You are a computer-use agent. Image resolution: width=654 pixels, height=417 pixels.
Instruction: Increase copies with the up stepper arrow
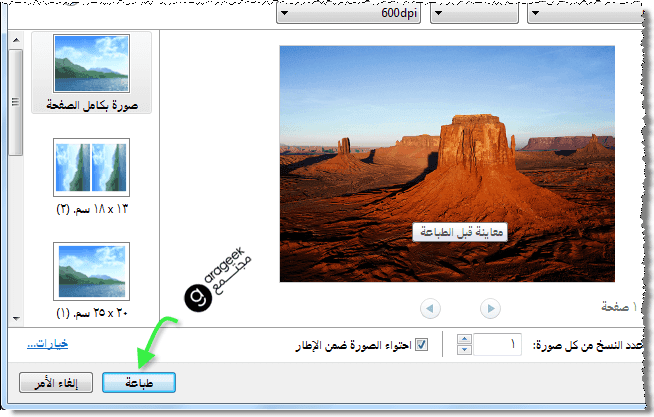click(x=464, y=340)
